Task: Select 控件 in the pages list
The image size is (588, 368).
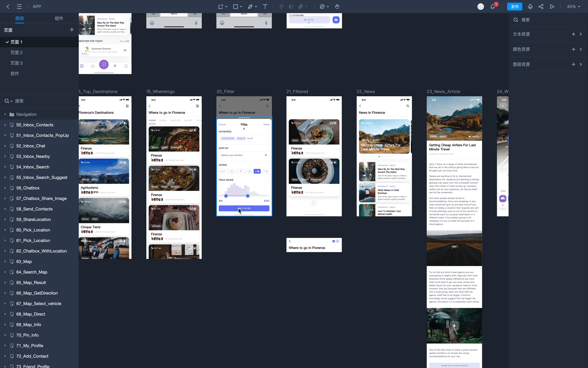Action: [39, 74]
